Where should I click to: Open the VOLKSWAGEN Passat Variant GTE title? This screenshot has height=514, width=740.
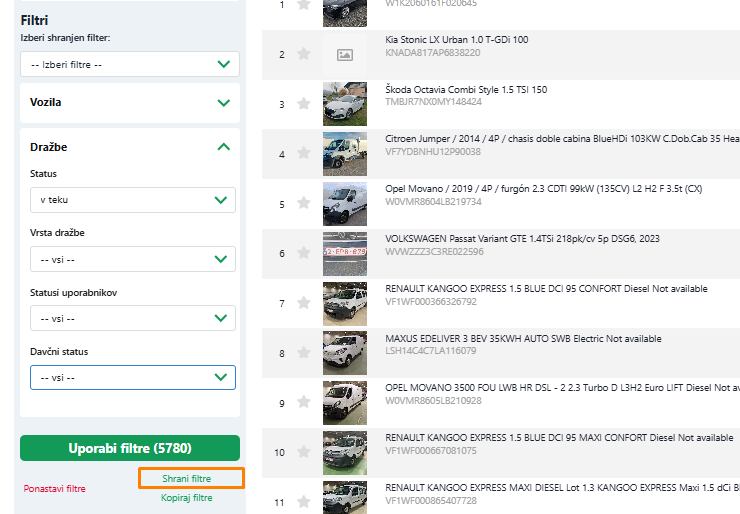tap(522, 239)
